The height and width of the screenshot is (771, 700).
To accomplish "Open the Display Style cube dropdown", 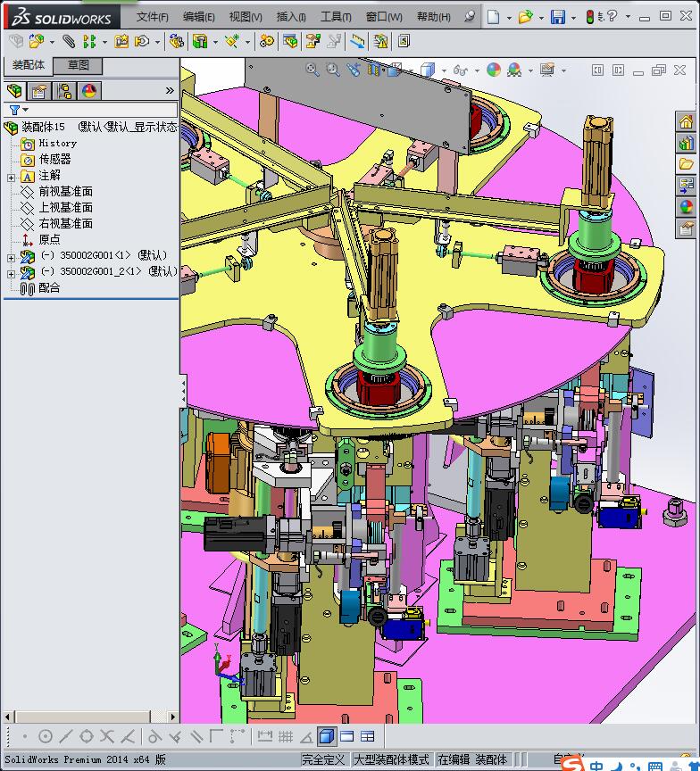I will [445, 70].
